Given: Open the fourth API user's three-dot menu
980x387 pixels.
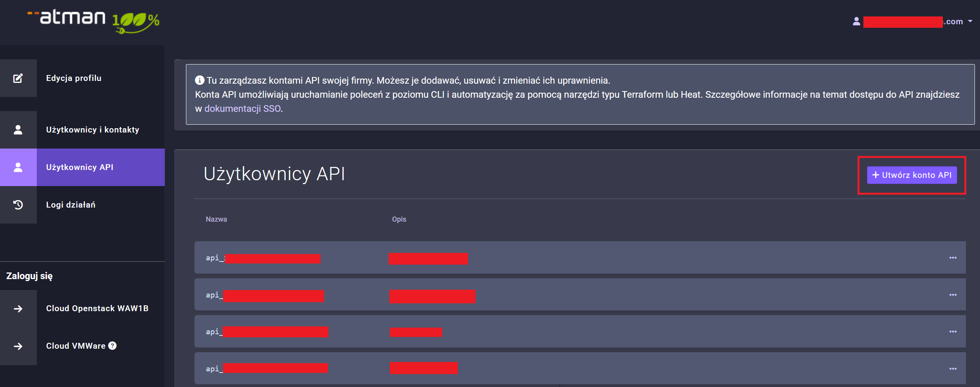Looking at the screenshot, I should [953, 369].
